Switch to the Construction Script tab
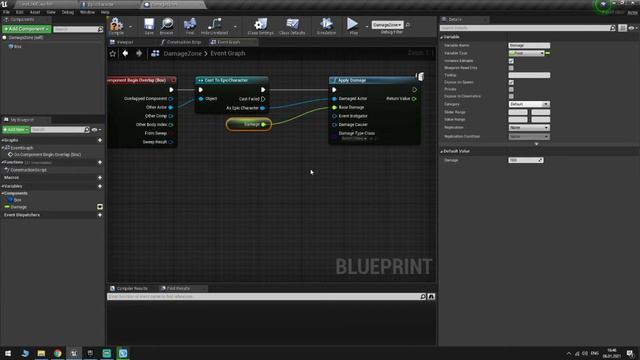The height and width of the screenshot is (360, 640). click(x=181, y=42)
